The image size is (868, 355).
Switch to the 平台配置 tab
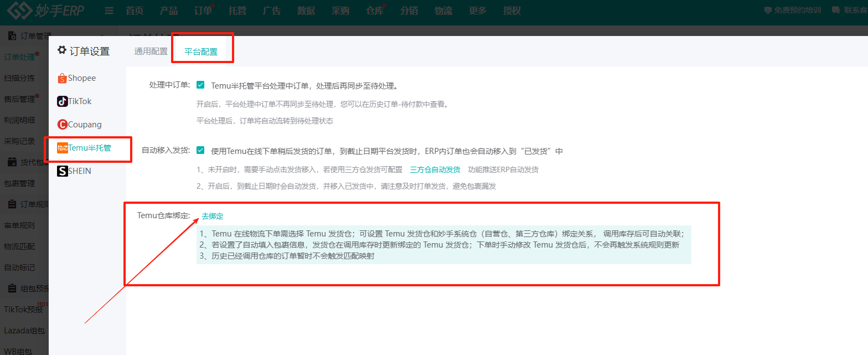click(201, 52)
